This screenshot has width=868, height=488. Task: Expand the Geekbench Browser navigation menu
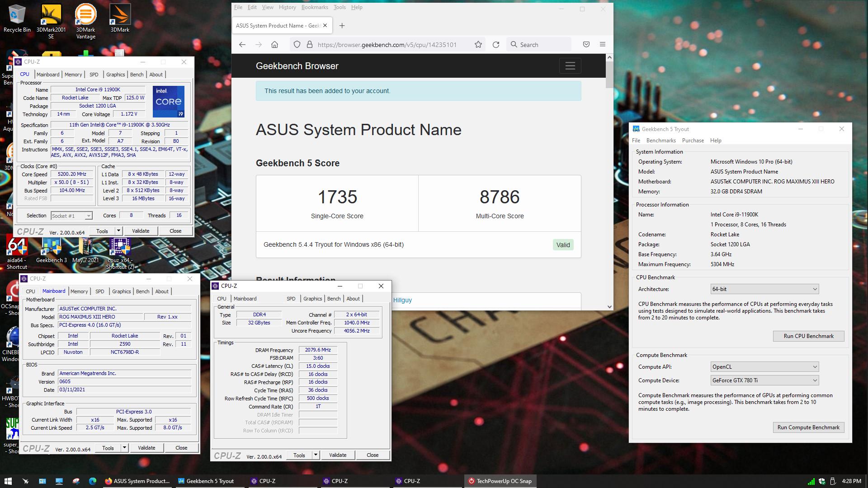[570, 66]
